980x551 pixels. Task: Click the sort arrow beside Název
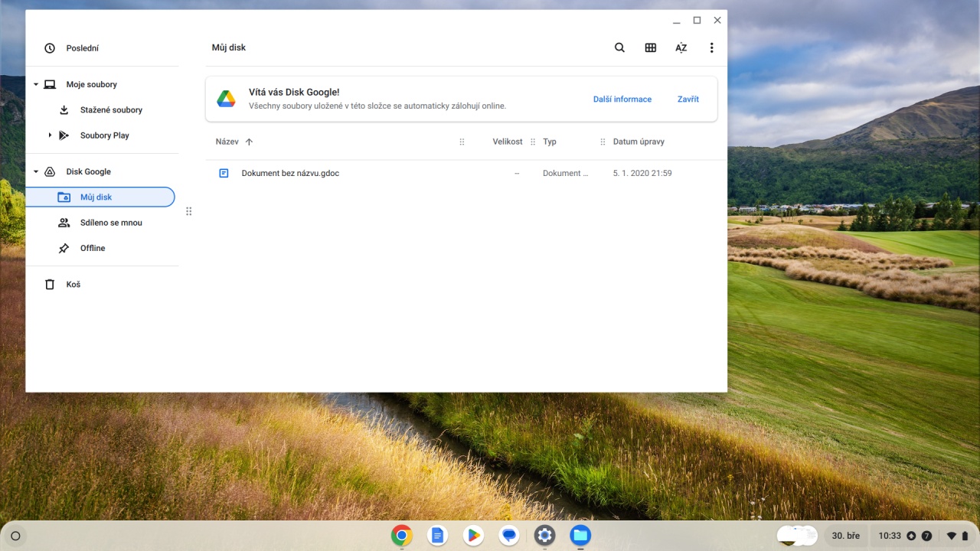(x=249, y=142)
